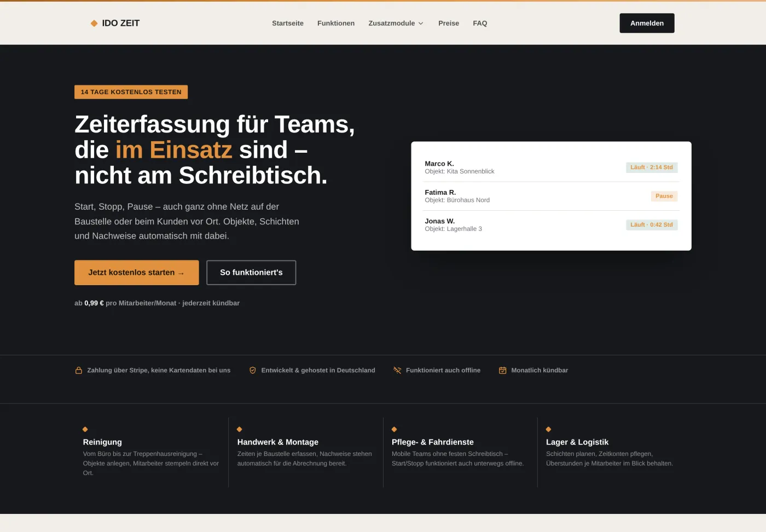Viewport: 766px width, 532px height.
Task: Select the Marco K. time entry row
Action: (551, 167)
